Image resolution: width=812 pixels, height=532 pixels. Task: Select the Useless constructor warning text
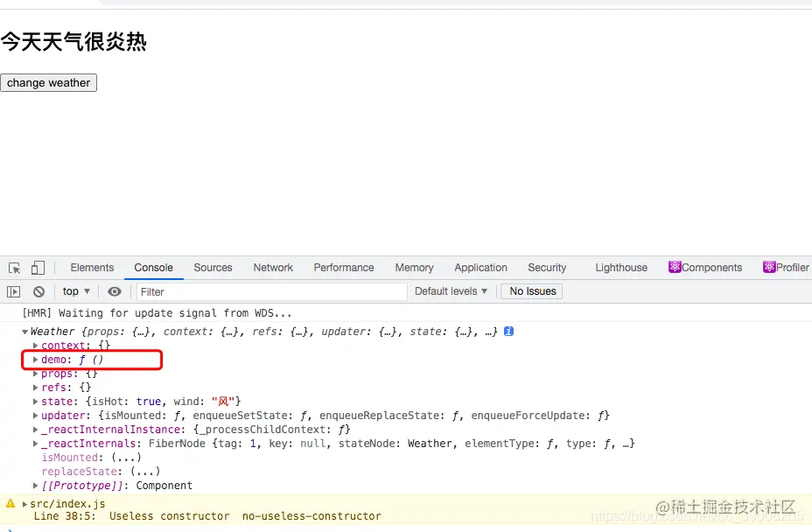click(169, 516)
